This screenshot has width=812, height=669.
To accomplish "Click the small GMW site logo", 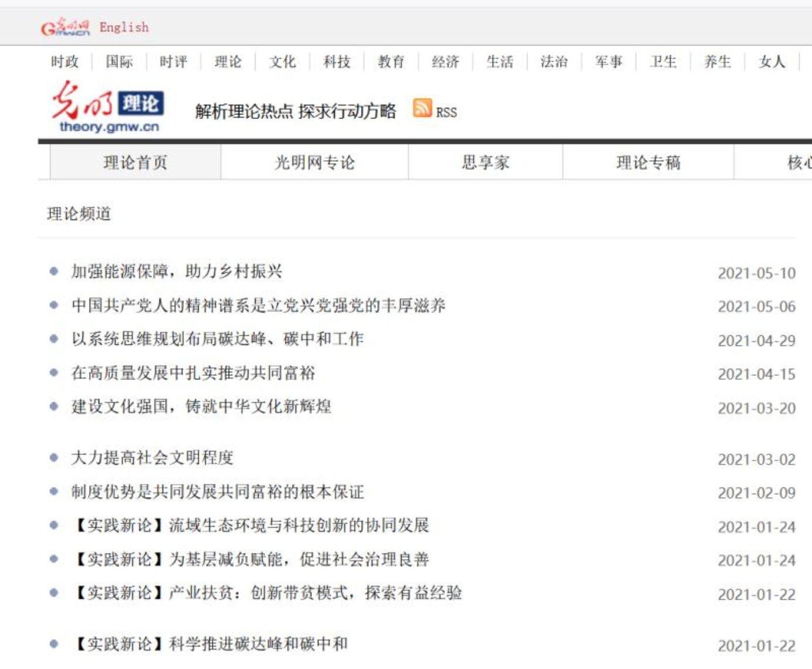I will tap(65, 27).
